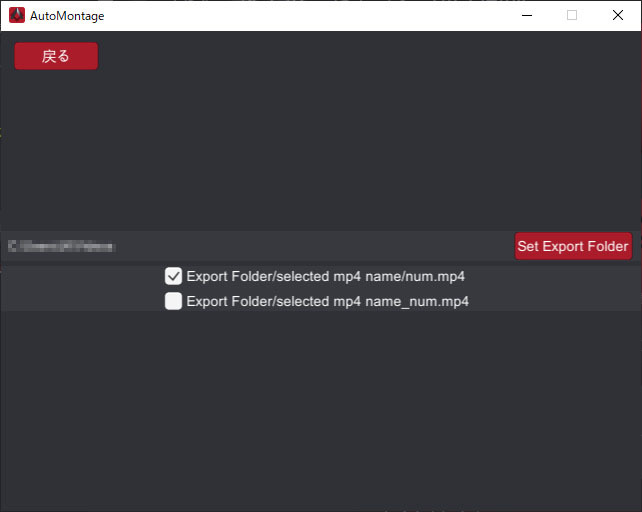
Task: Click the greyed-out maximize window button
Action: 572,15
